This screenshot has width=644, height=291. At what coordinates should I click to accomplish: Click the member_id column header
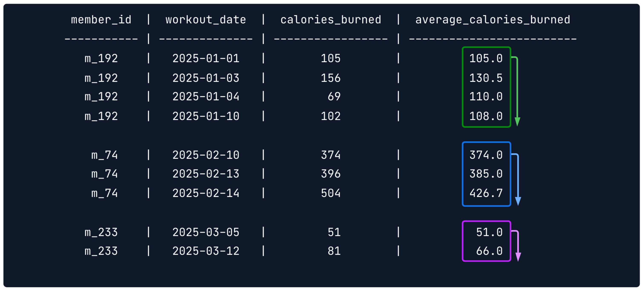pyautogui.click(x=101, y=20)
